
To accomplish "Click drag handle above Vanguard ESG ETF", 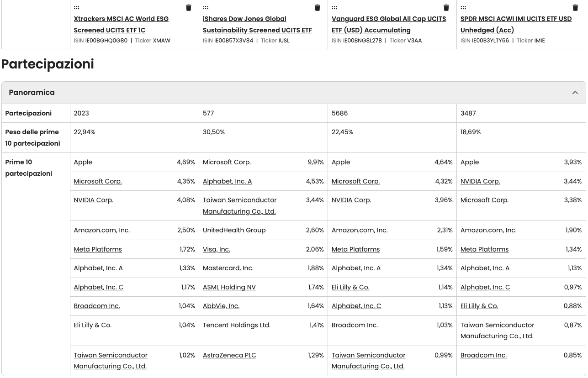I will [334, 8].
